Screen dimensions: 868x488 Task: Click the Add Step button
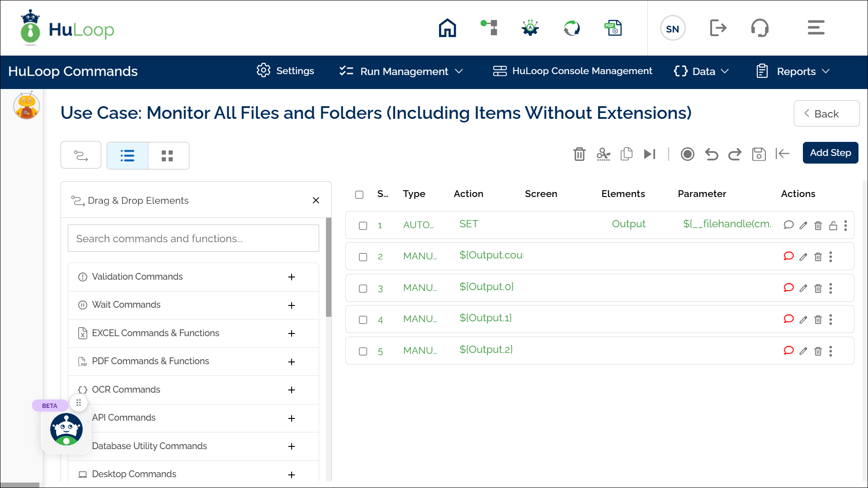[x=830, y=153]
